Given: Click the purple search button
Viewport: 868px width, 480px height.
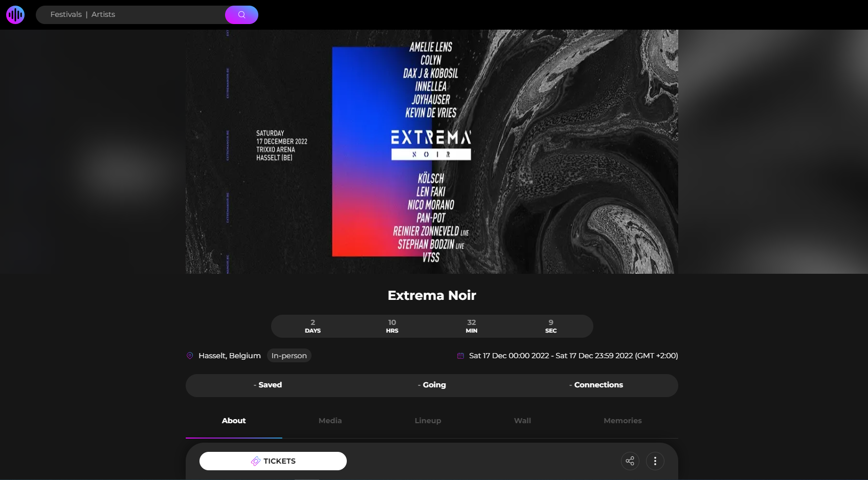Looking at the screenshot, I should point(241,15).
